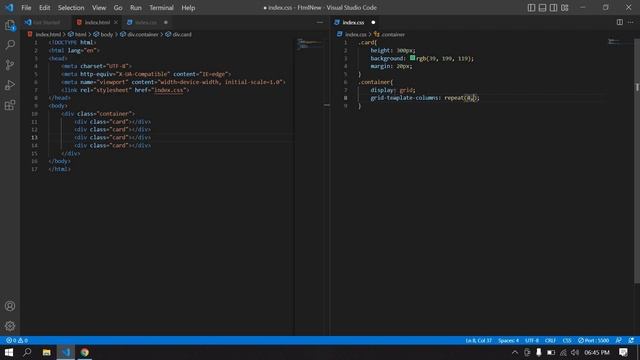Select the index.html tab in left group
The width and height of the screenshot is (640, 360).
(97, 22)
